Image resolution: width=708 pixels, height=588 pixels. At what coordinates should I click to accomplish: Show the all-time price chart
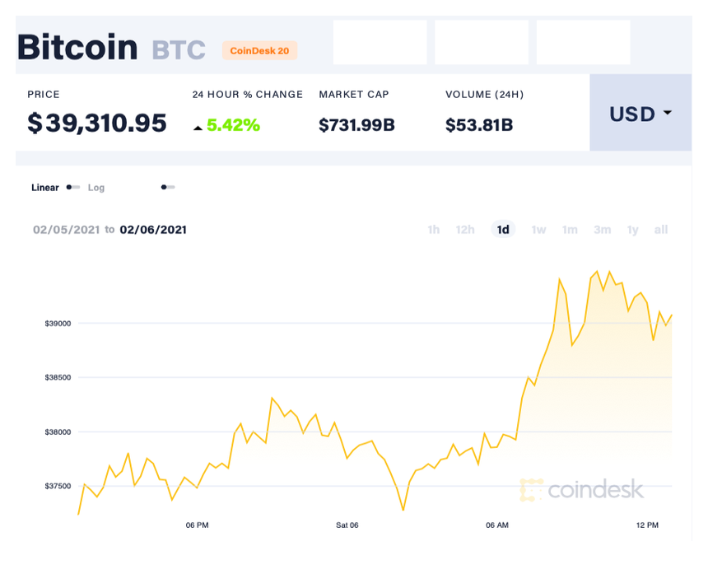(660, 230)
